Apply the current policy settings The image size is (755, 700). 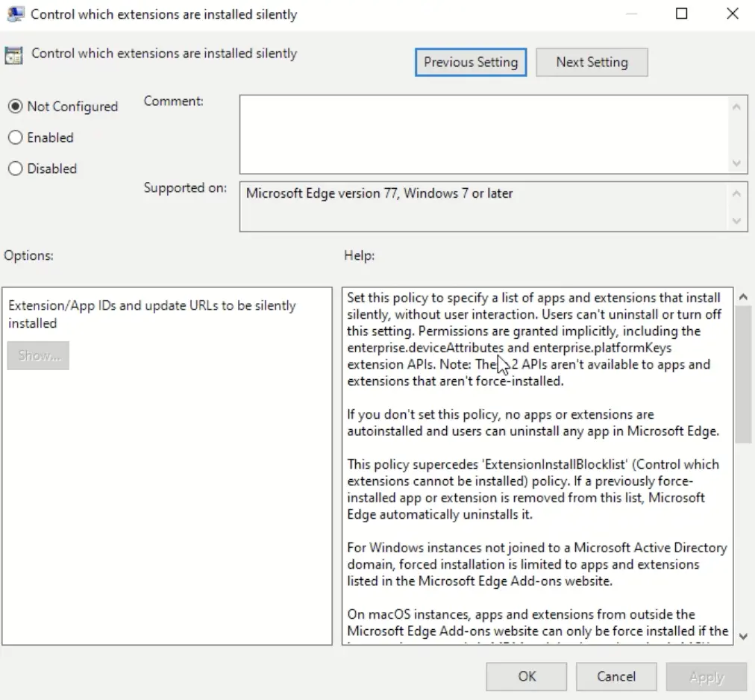(706, 676)
